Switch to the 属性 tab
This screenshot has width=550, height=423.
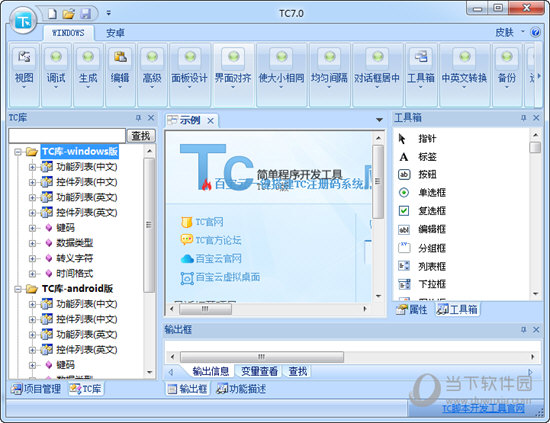tap(412, 310)
